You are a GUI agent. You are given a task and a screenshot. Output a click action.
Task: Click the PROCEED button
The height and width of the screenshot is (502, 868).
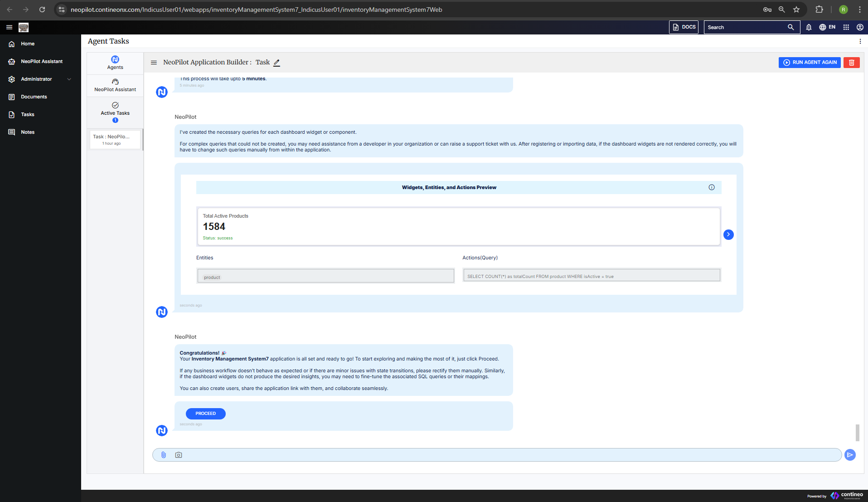click(205, 414)
